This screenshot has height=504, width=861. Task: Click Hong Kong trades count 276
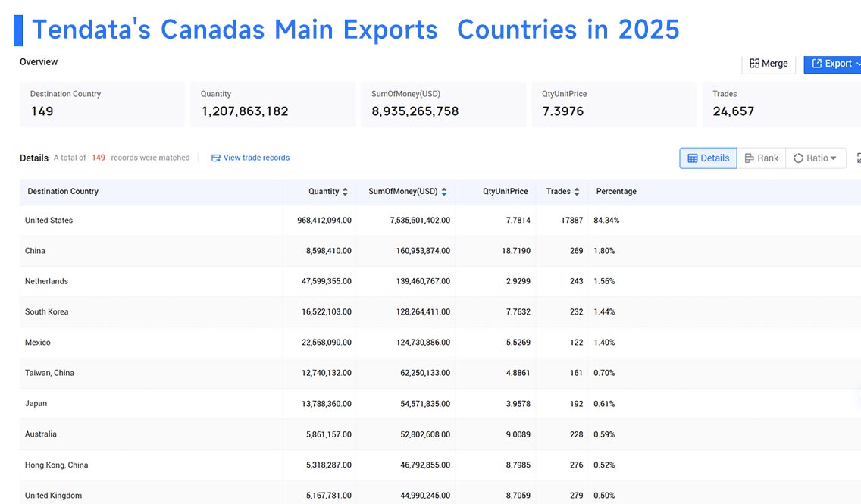(x=576, y=465)
